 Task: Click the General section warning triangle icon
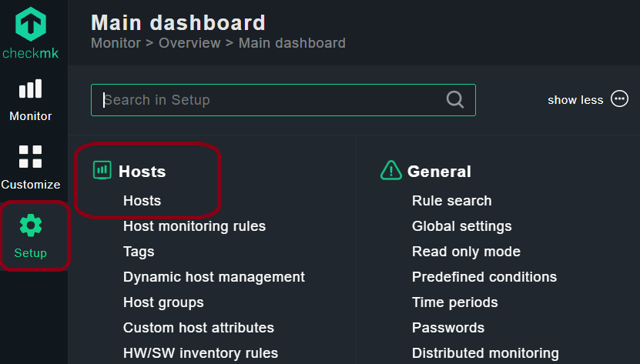coord(391,170)
